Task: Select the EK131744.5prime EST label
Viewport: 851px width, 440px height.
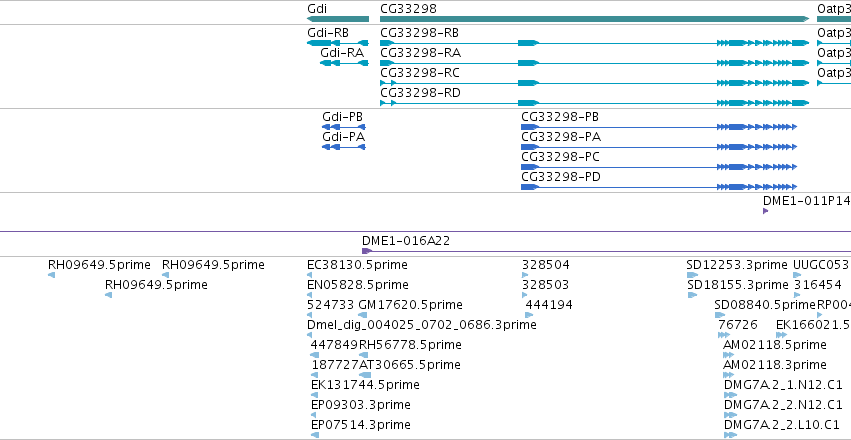Action: (x=365, y=385)
